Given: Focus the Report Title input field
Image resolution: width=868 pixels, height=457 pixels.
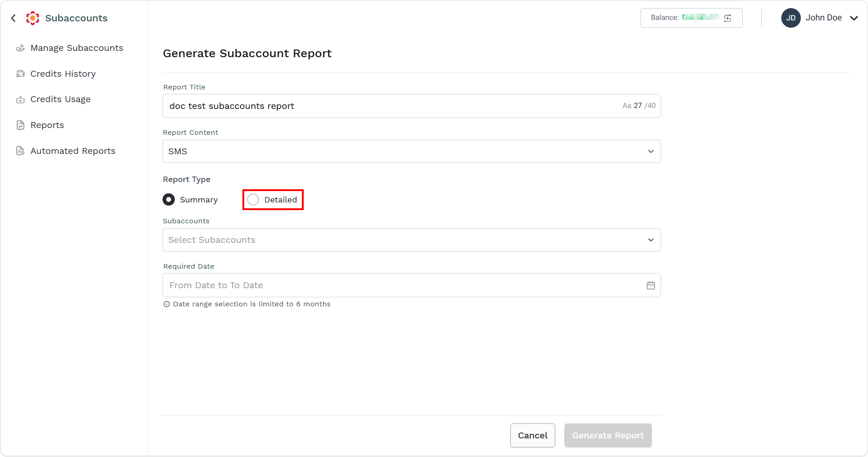Looking at the screenshot, I should (x=411, y=106).
